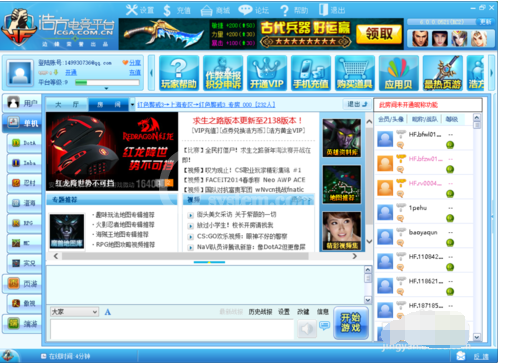Open the 精彩视频集 video collection thumbnail

click(342, 231)
